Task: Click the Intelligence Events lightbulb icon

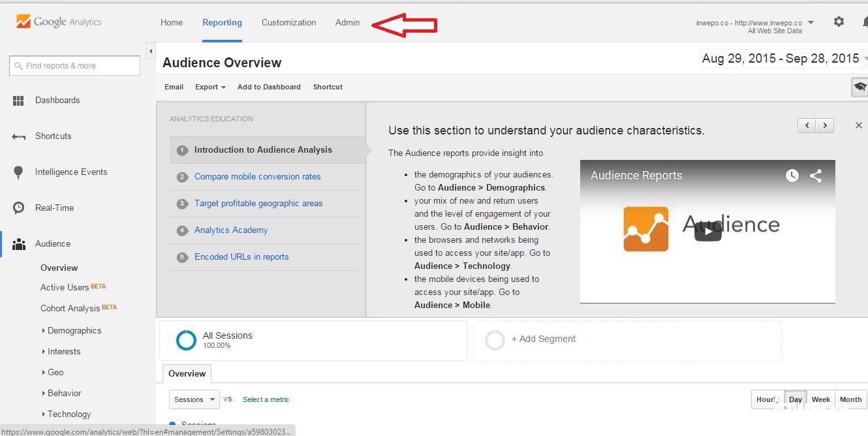Action: [18, 172]
